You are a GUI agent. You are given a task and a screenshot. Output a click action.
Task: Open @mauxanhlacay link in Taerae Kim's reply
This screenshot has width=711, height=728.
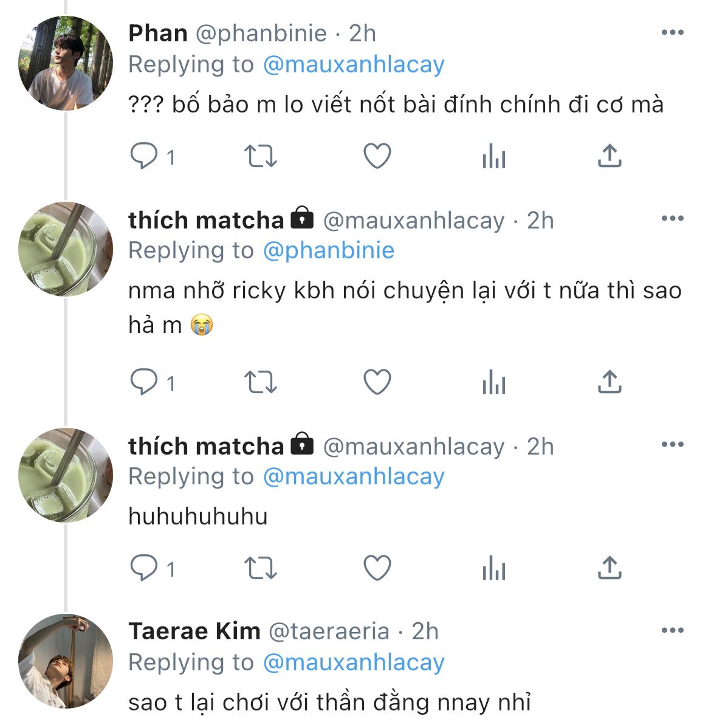tap(353, 662)
